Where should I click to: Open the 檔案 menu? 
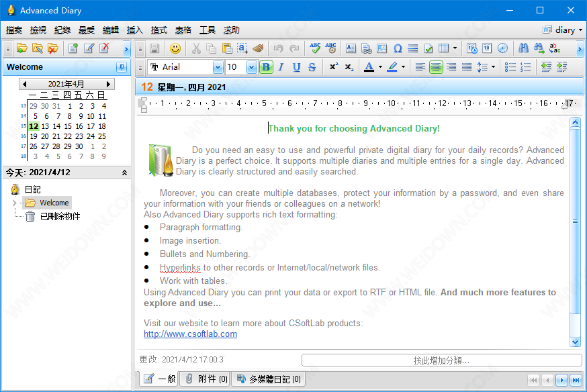click(x=14, y=30)
